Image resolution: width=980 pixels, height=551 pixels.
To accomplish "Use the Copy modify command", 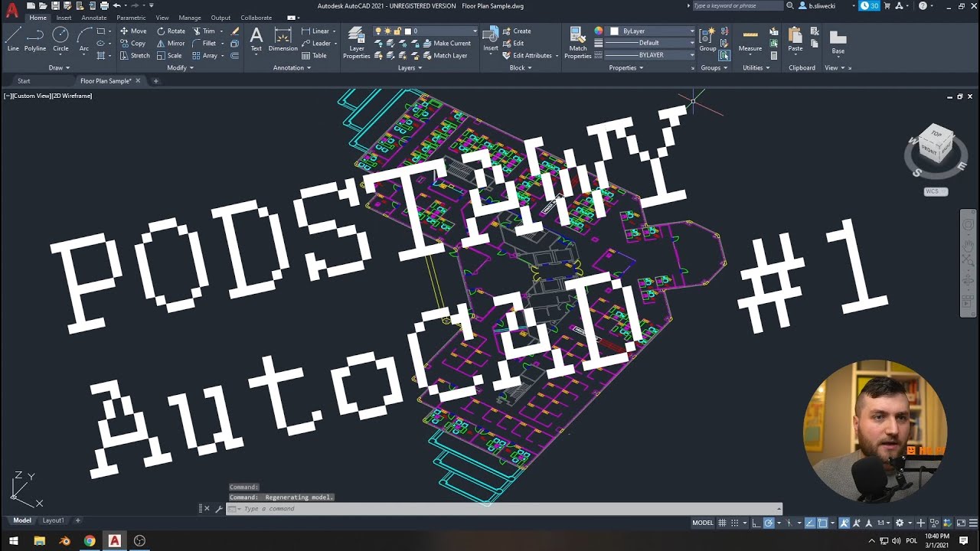I will click(x=132, y=44).
